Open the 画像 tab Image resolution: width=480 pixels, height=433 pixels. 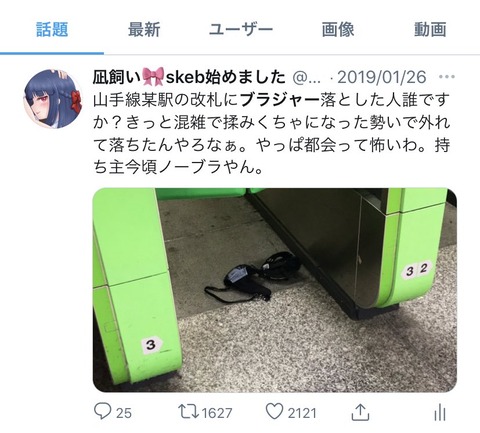(x=338, y=29)
